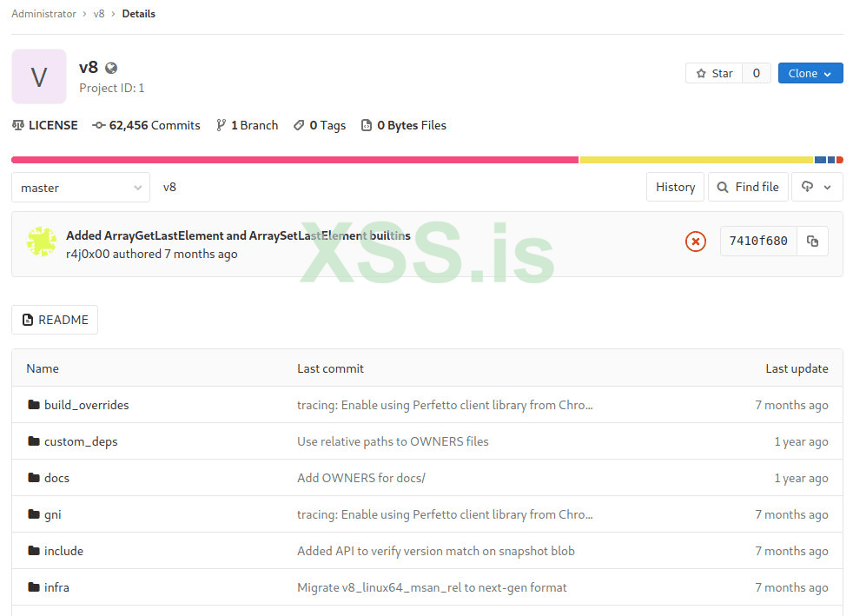Image resolution: width=853 pixels, height=616 pixels.
Task: Open the master branch dropdown
Action: pos(81,188)
